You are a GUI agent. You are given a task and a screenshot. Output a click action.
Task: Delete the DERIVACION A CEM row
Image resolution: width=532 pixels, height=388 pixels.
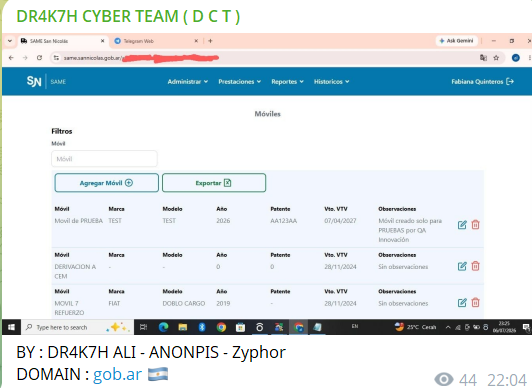pos(475,266)
